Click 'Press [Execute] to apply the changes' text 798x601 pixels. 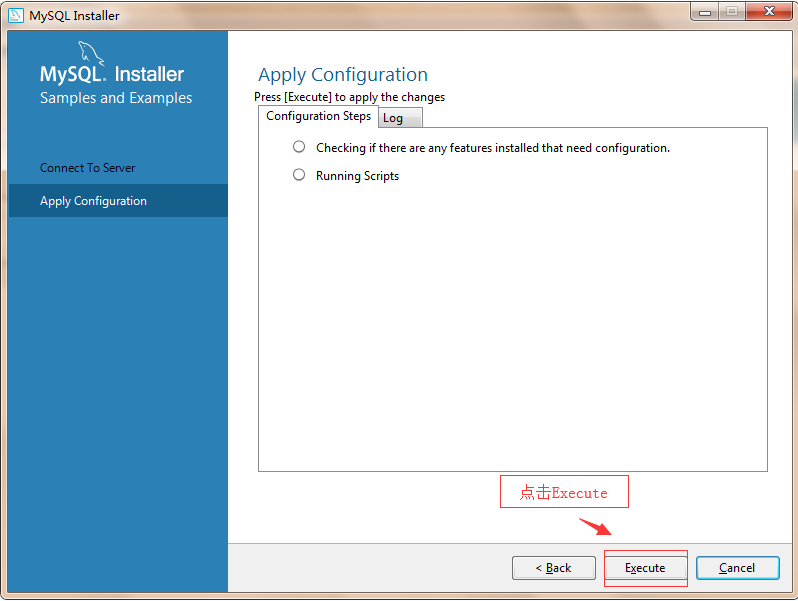350,97
